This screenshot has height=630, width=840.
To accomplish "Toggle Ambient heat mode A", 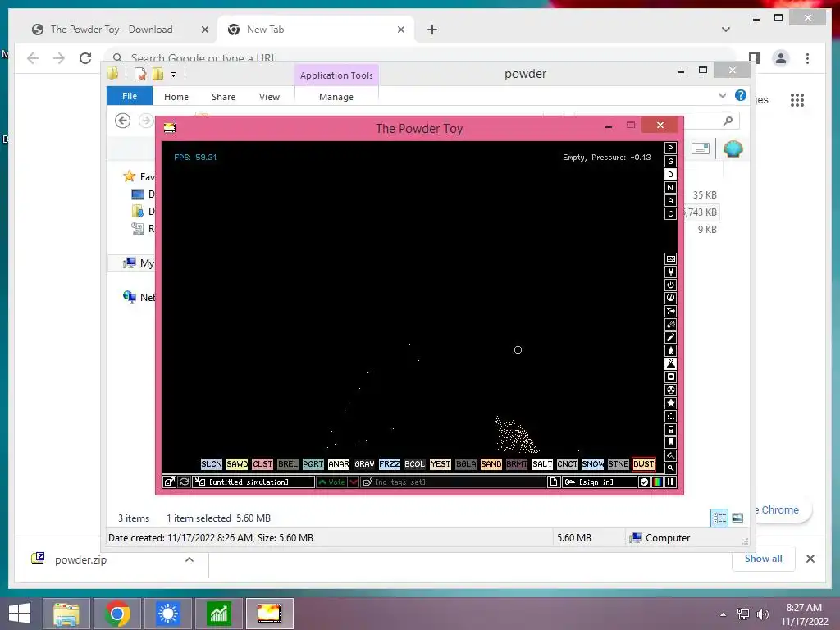I will point(670,201).
